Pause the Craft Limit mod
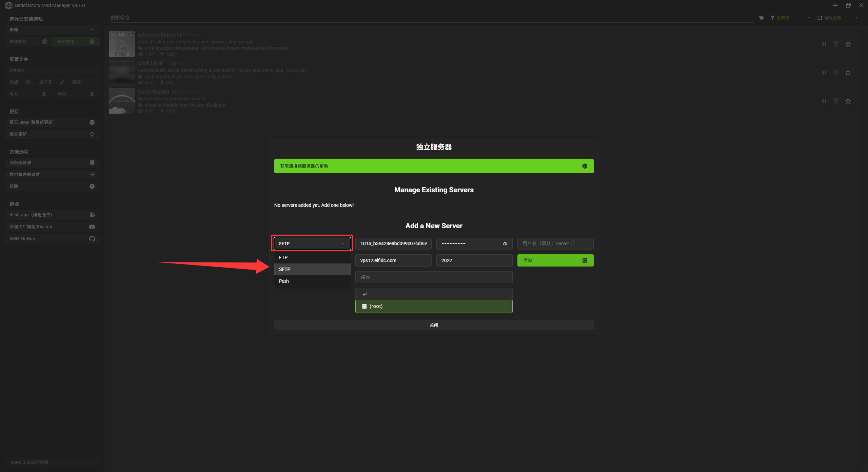This screenshot has height=472, width=868. click(x=824, y=73)
